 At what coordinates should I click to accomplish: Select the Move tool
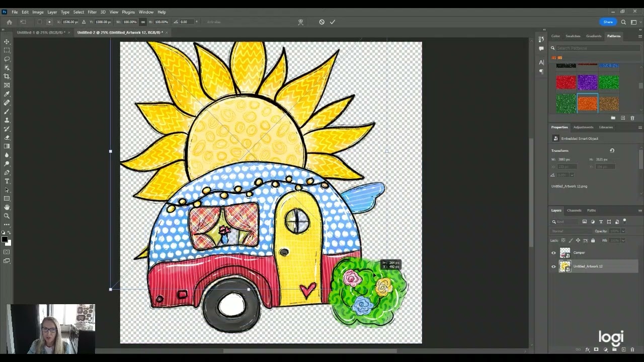click(7, 41)
